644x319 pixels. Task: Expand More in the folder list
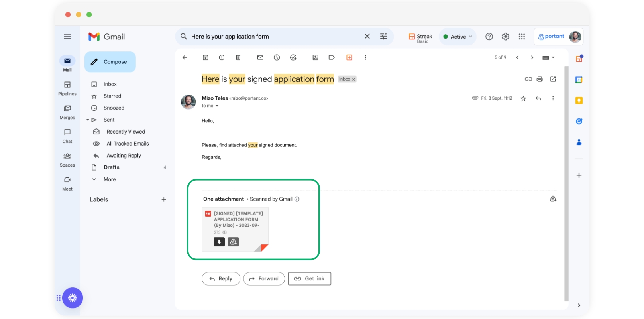pyautogui.click(x=109, y=179)
